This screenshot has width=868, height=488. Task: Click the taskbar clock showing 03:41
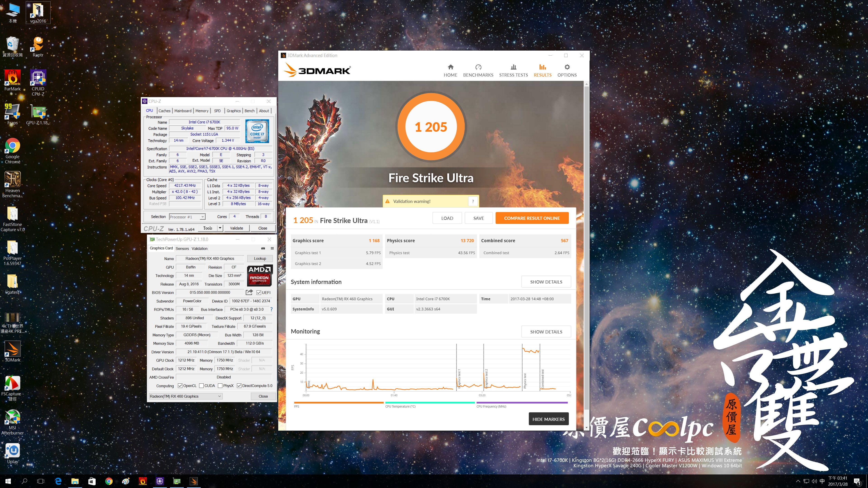point(838,481)
